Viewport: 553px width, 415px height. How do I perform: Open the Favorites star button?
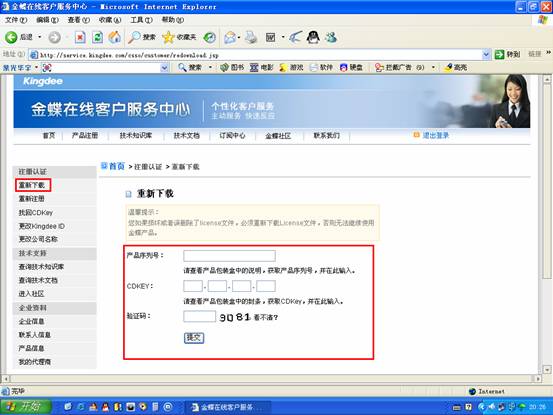179,37
